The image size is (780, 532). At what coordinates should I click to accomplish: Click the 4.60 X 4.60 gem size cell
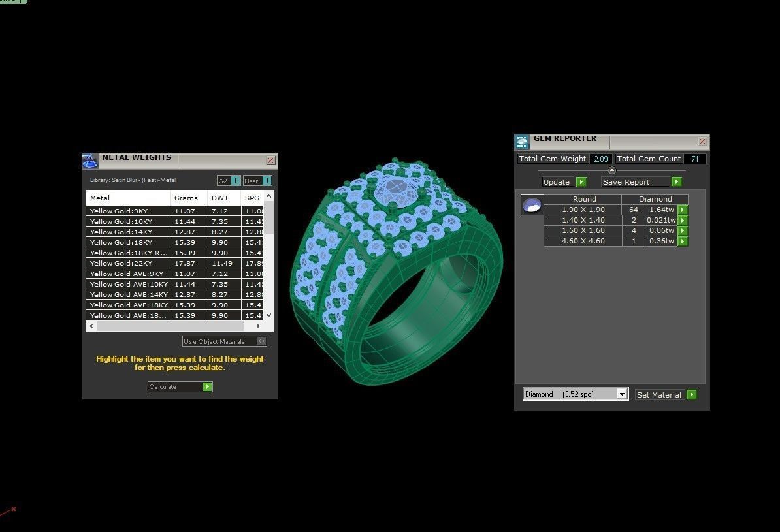tap(583, 241)
